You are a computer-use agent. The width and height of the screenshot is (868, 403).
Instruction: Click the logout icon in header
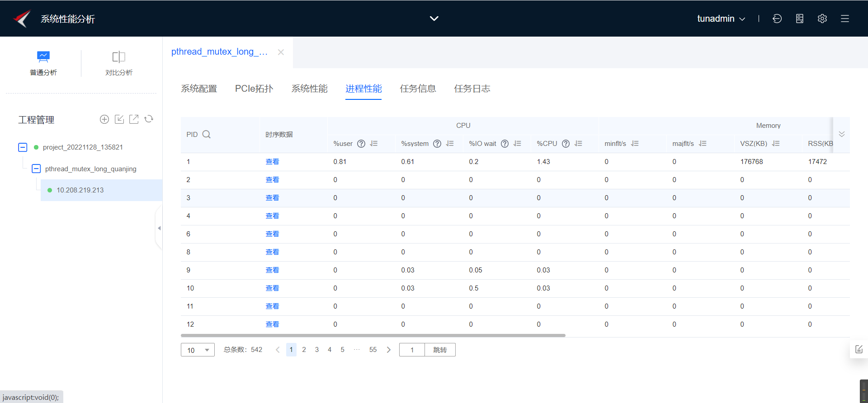click(x=777, y=19)
